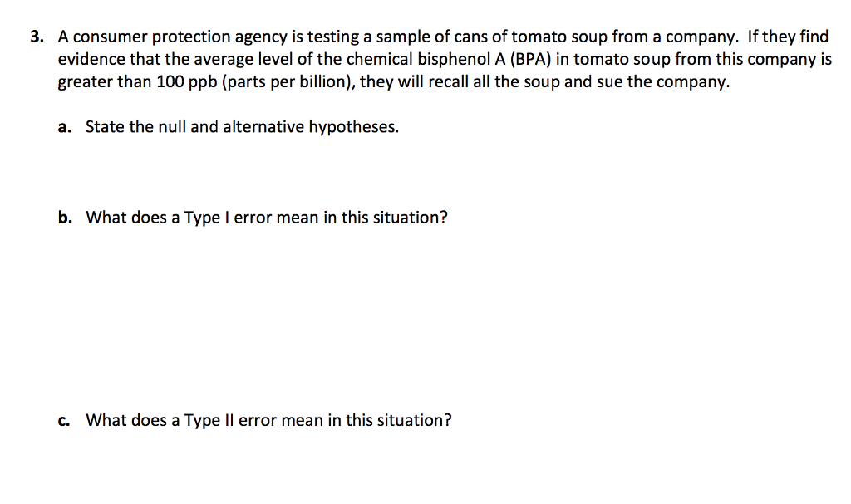This screenshot has width=851, height=504.
Task: Click the question number 3 label
Action: (x=37, y=37)
